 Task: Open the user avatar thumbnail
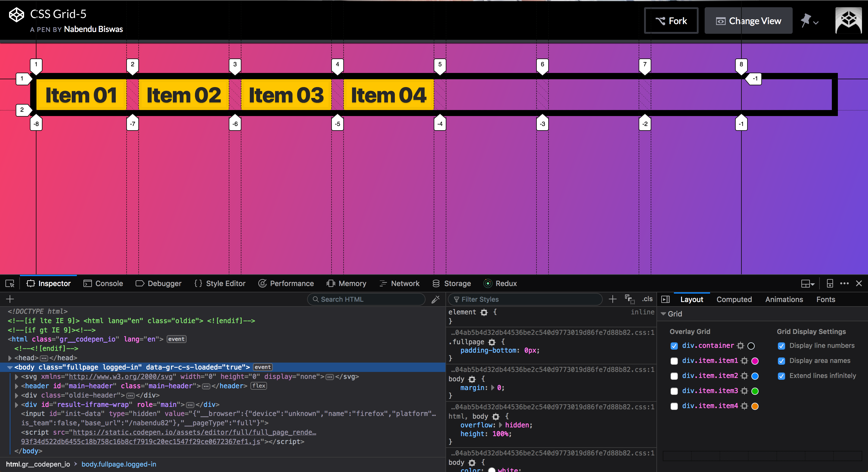point(848,20)
